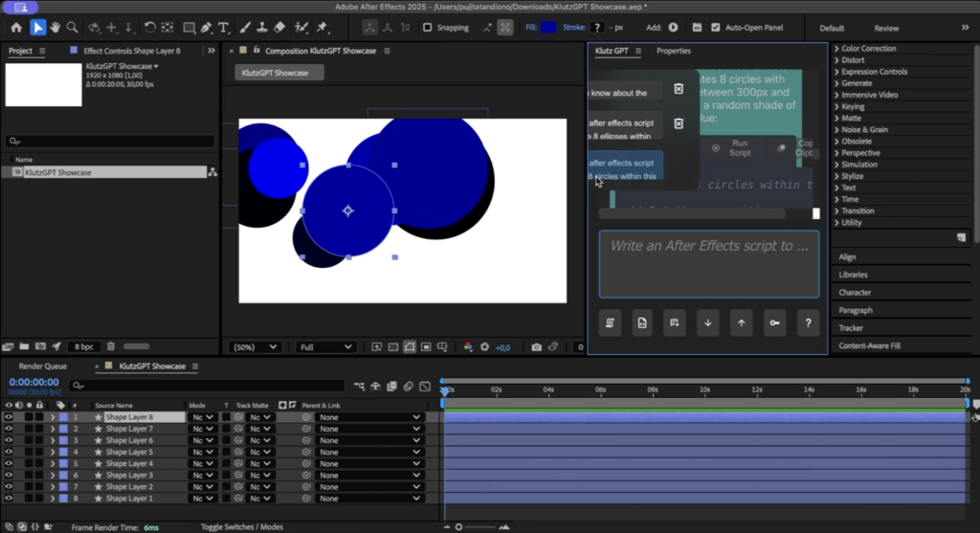The width and height of the screenshot is (980, 533).
Task: Uncheck the Auto-Open Panel checkbox
Action: pyautogui.click(x=718, y=28)
